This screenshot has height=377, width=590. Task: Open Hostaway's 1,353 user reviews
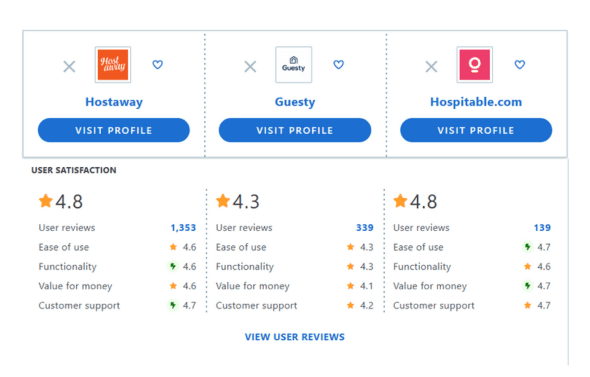pos(183,228)
